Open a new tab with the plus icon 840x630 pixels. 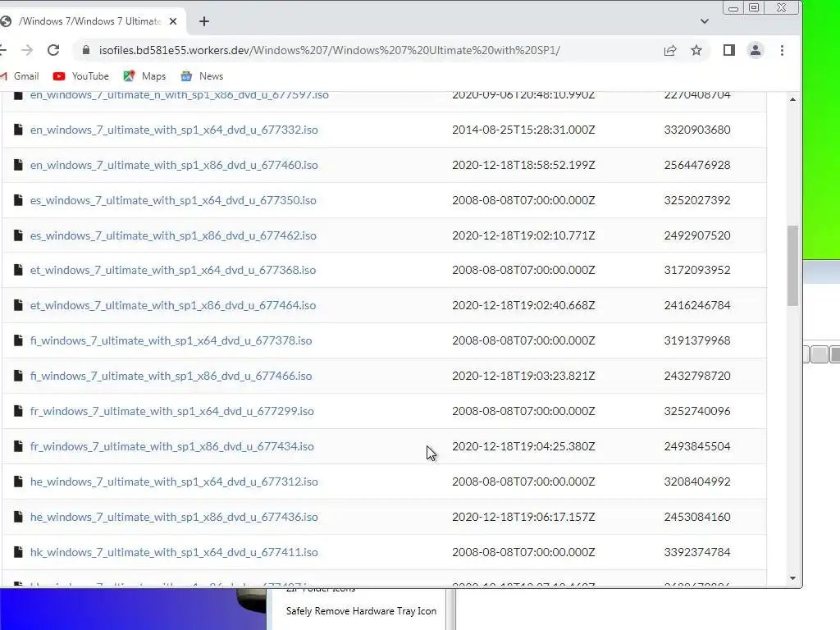point(204,21)
